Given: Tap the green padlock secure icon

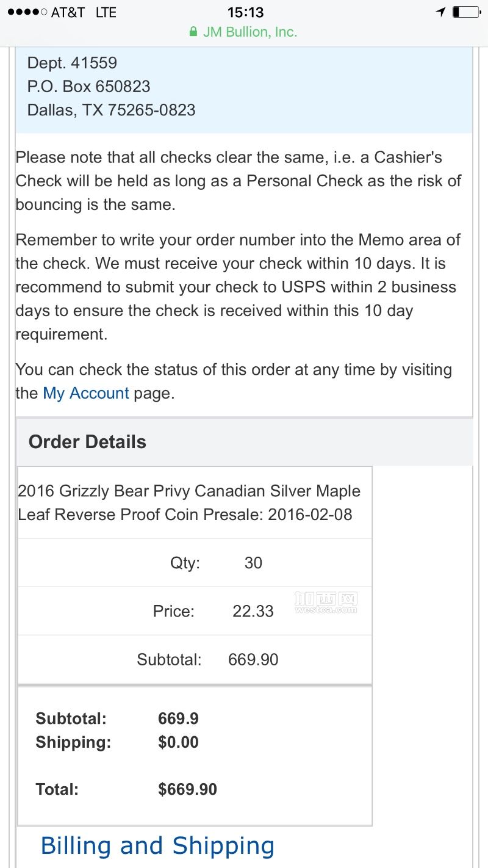Looking at the screenshot, I should (193, 32).
